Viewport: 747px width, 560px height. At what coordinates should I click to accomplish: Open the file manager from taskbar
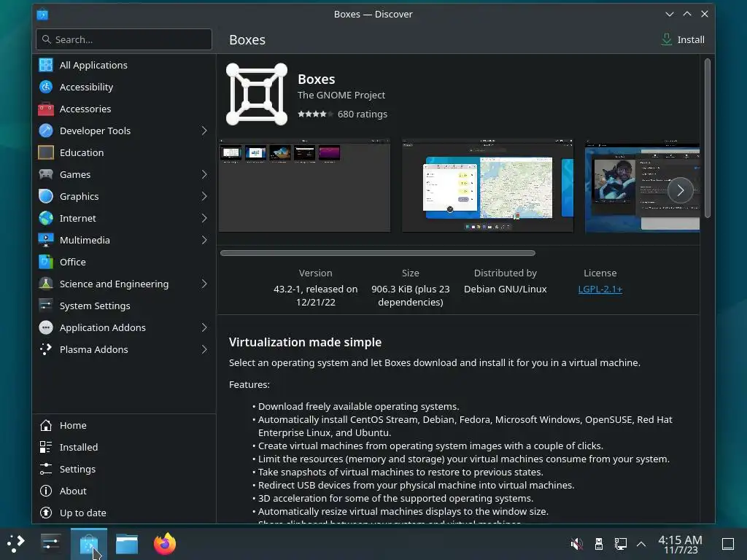[x=127, y=544]
